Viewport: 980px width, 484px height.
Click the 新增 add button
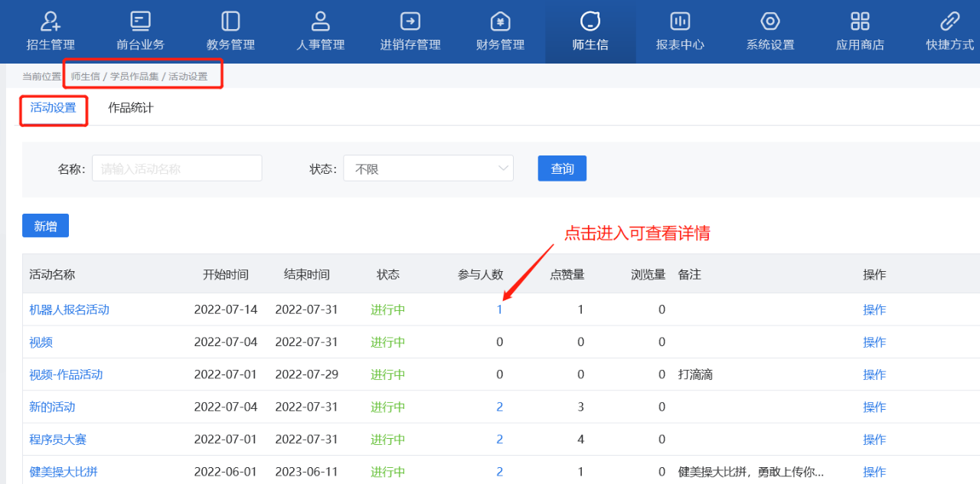(x=45, y=226)
